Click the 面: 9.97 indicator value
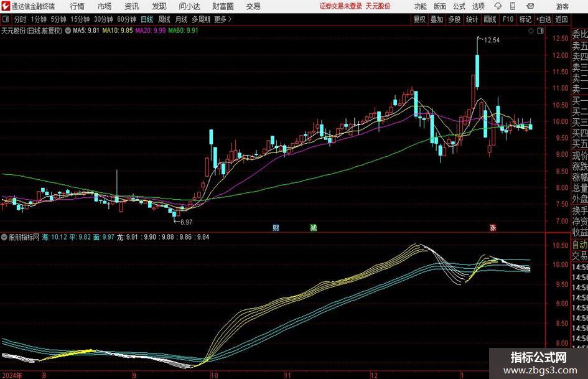 (x=103, y=237)
